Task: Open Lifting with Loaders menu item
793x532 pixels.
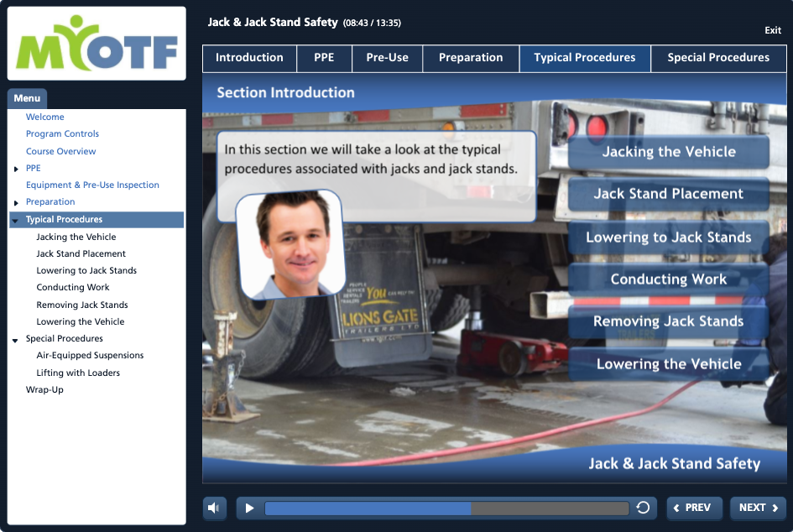Action: click(78, 373)
